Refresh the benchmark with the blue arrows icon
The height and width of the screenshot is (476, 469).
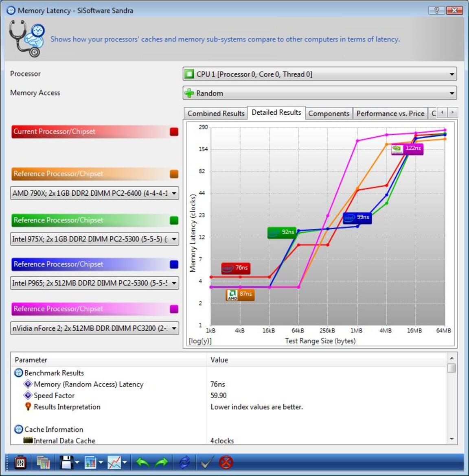tap(184, 463)
